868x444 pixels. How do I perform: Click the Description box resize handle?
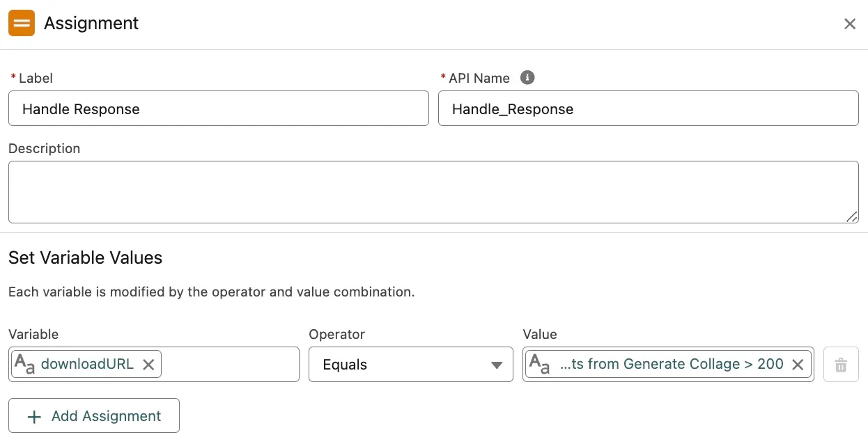[852, 217]
